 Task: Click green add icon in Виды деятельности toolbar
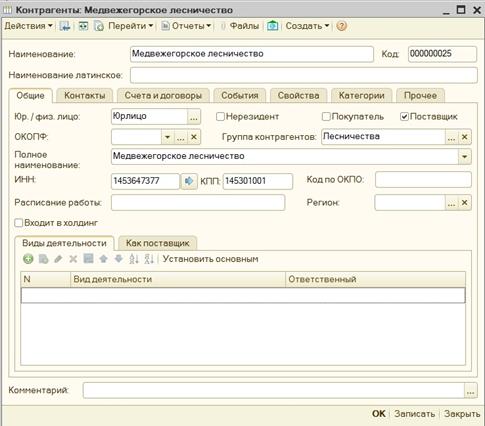(28, 259)
